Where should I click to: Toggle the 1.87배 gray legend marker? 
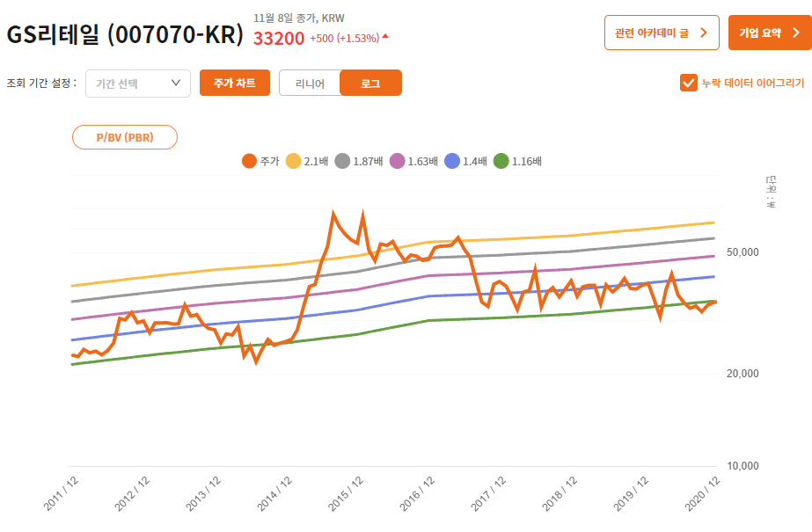pyautogui.click(x=342, y=161)
